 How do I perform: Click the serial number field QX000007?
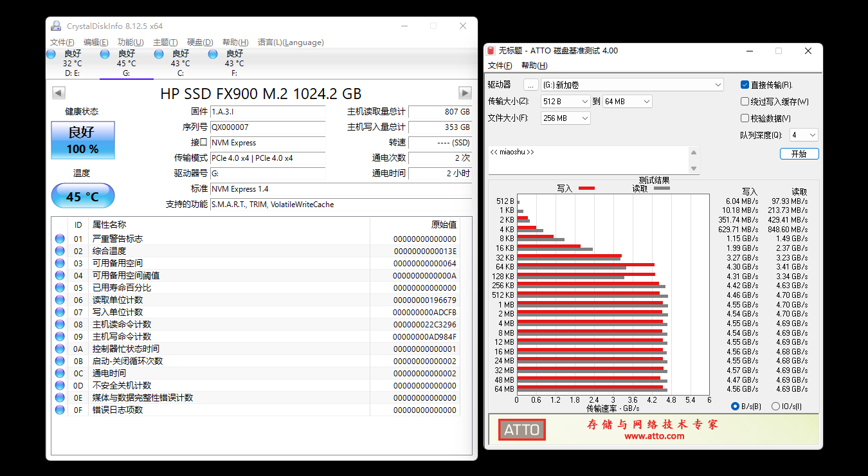[267, 127]
